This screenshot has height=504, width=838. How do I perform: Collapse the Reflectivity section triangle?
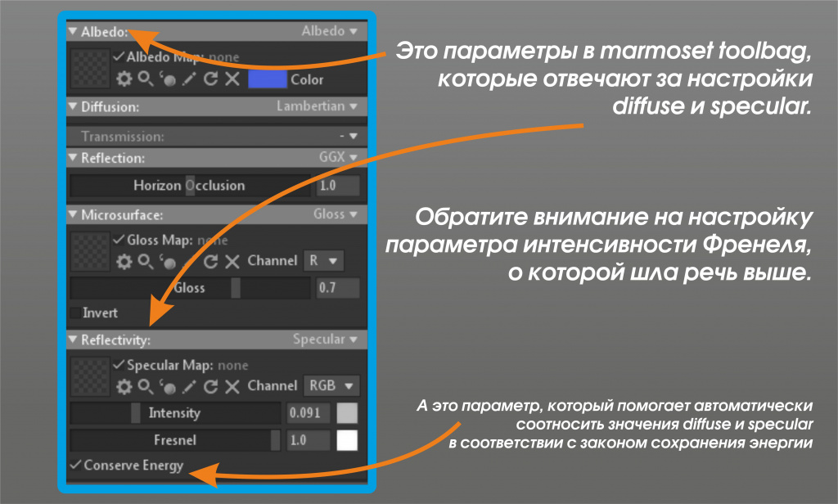click(73, 340)
